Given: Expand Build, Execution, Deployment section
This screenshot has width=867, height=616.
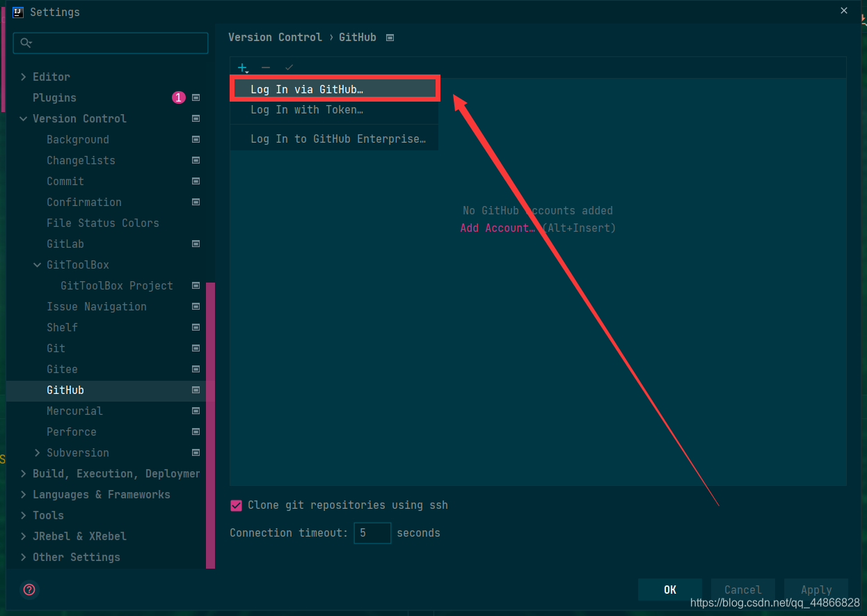Looking at the screenshot, I should click(x=24, y=474).
